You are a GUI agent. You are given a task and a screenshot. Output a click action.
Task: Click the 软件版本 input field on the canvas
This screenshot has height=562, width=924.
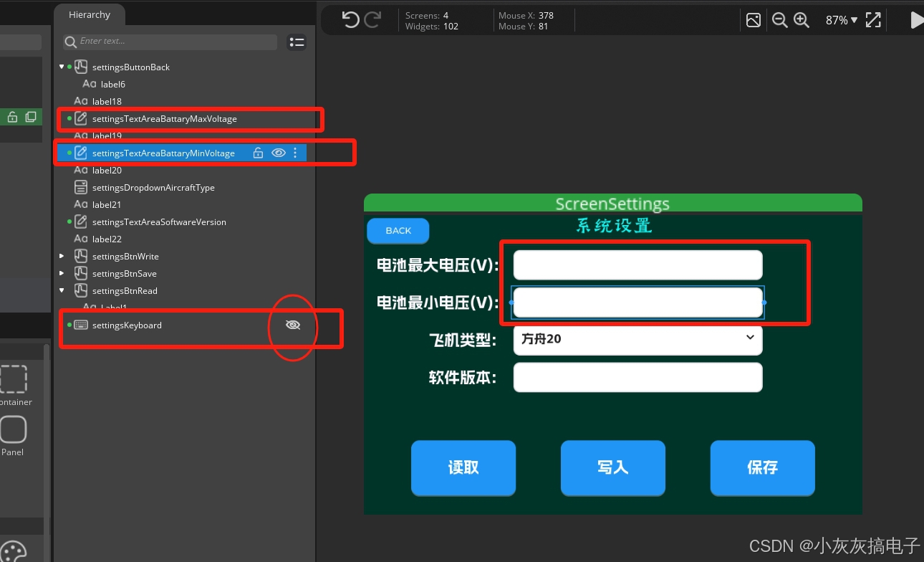[x=637, y=377]
